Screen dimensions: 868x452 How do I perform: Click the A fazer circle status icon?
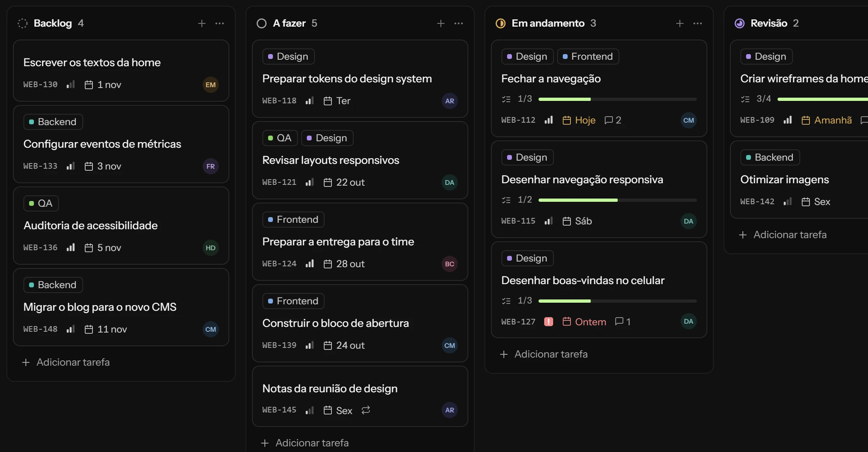(x=262, y=23)
